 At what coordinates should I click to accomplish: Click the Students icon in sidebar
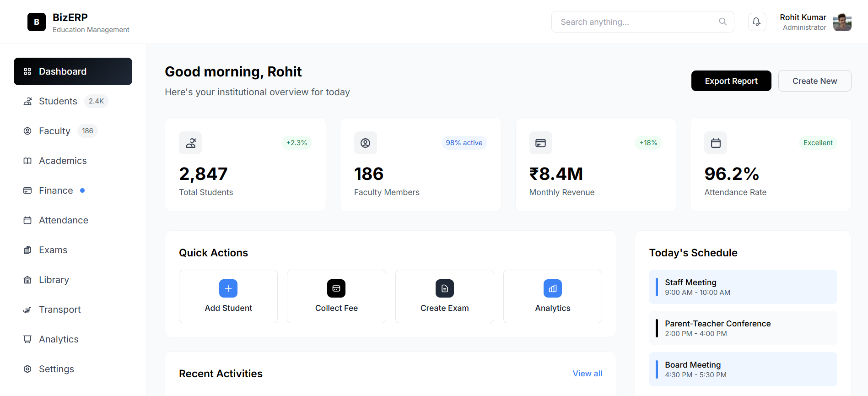27,101
